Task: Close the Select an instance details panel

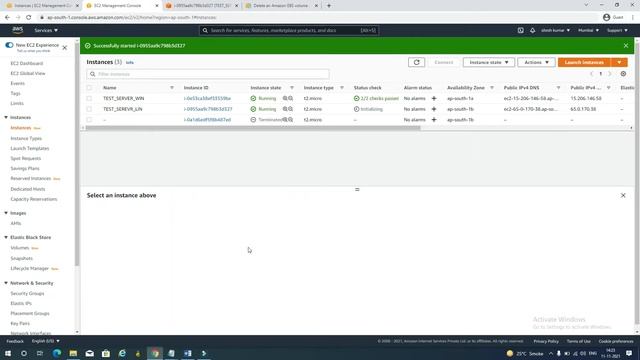Action: pyautogui.click(x=623, y=196)
